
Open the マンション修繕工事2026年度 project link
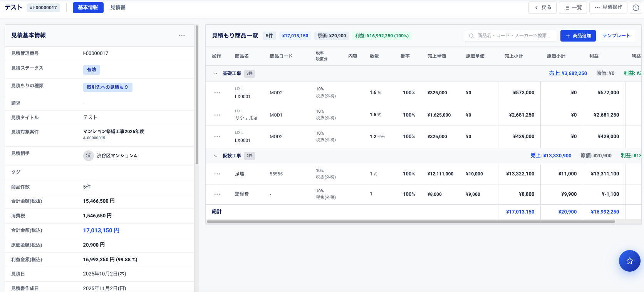114,132
